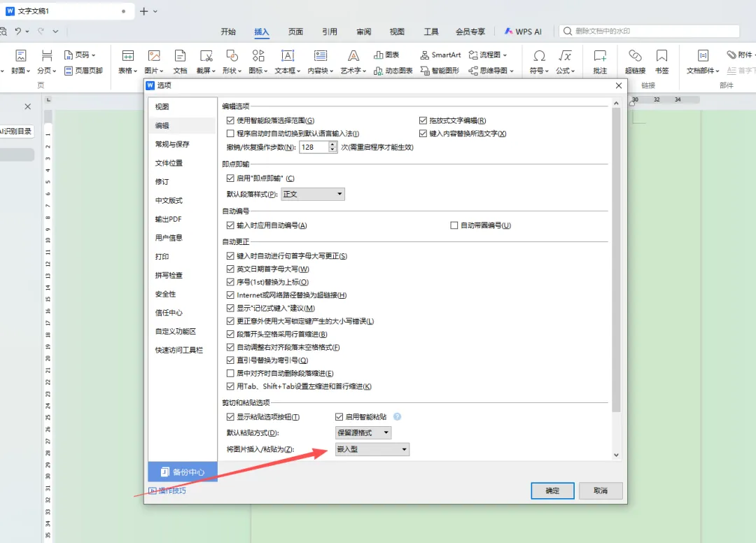
Task: Open the backup center (备份中心)
Action: coord(183,472)
